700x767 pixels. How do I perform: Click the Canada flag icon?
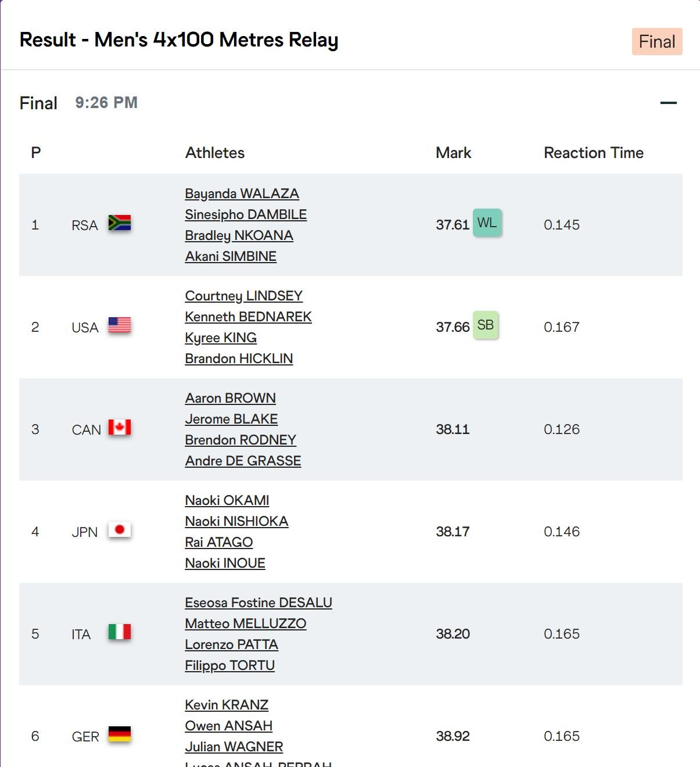(120, 428)
